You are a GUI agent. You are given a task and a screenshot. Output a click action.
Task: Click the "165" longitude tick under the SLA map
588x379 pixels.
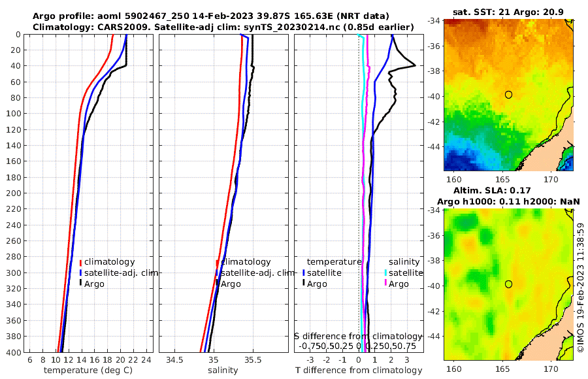[x=502, y=369]
